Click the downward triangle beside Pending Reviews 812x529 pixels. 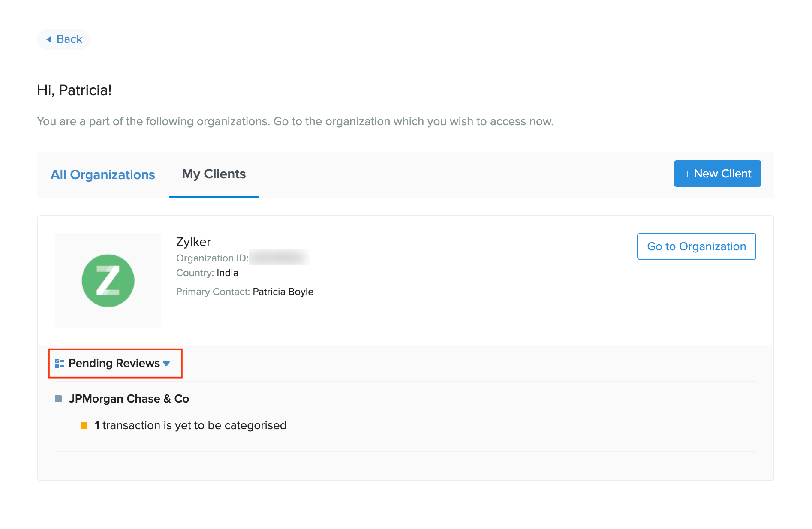(167, 363)
